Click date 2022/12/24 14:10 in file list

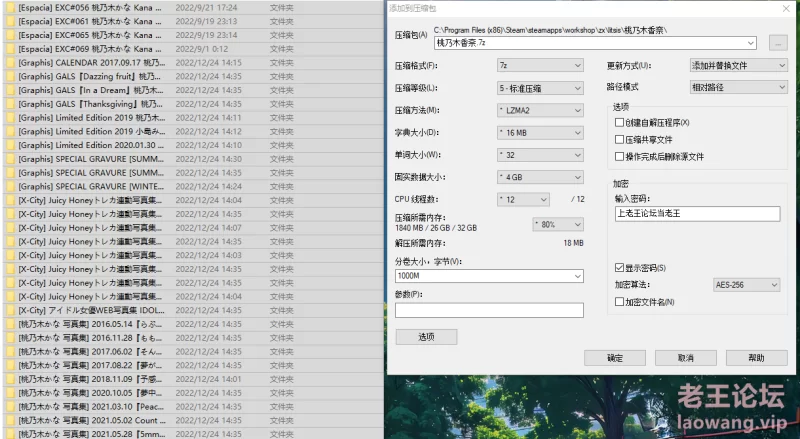[x=209, y=145]
